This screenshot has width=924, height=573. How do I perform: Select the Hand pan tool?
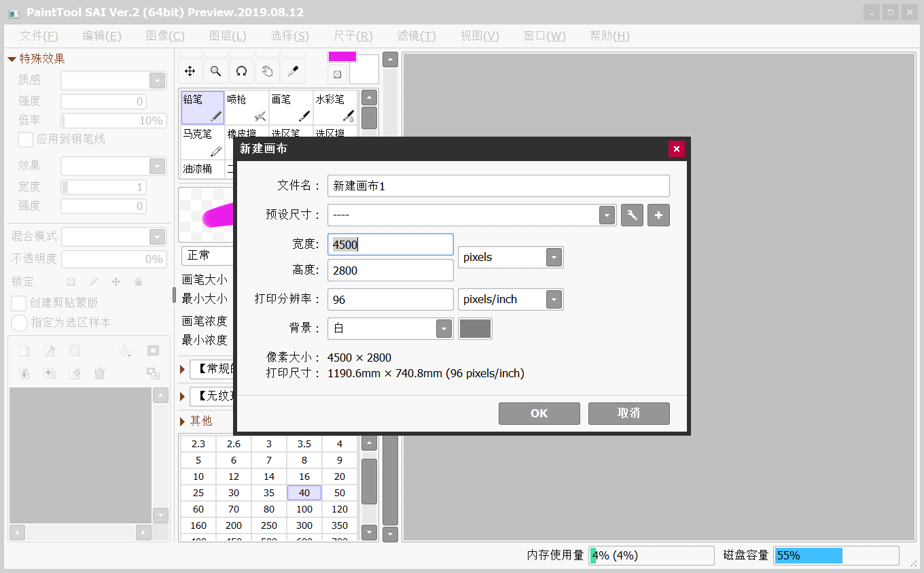point(267,71)
